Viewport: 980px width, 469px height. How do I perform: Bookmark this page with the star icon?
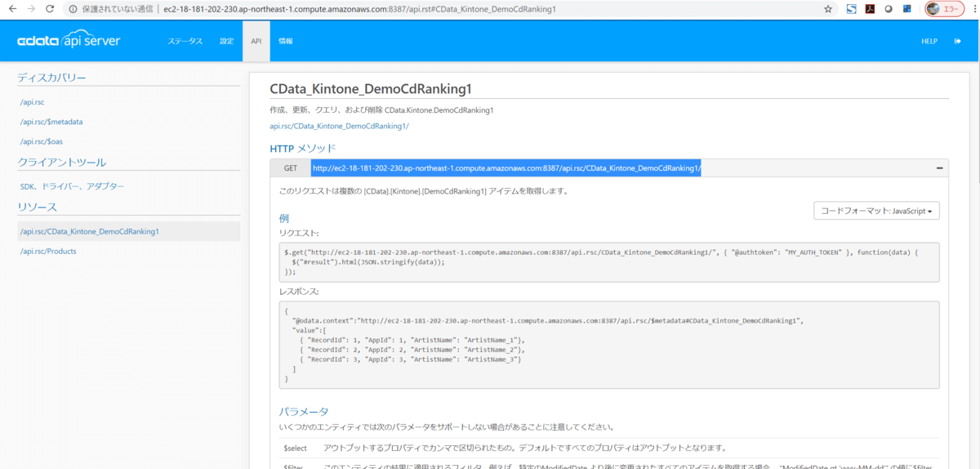click(x=827, y=9)
